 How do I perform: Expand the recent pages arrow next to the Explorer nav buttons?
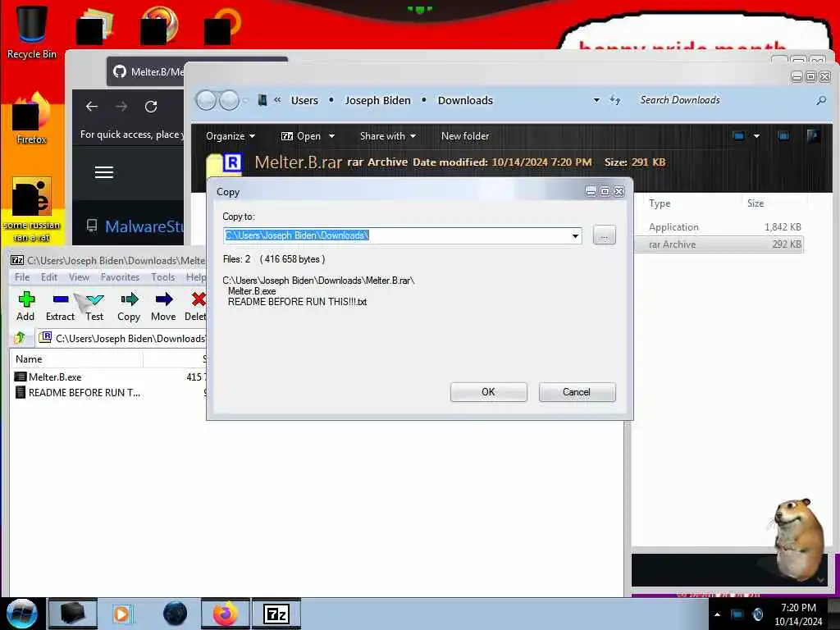(246, 100)
